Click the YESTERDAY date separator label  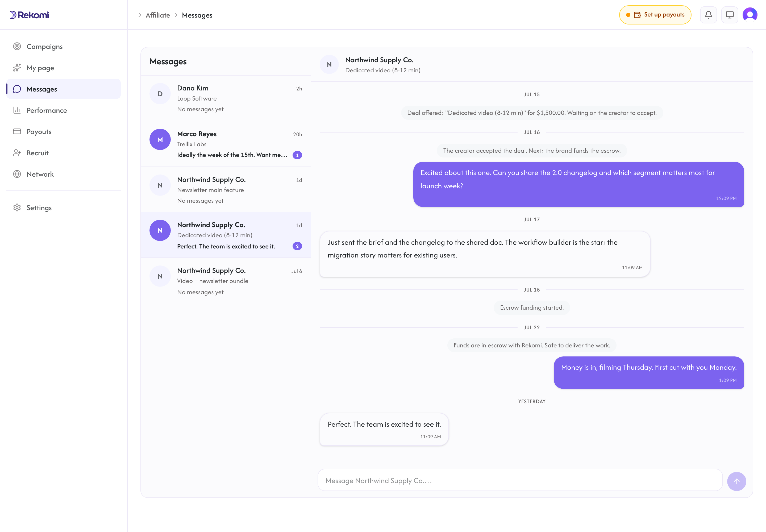[x=532, y=401]
